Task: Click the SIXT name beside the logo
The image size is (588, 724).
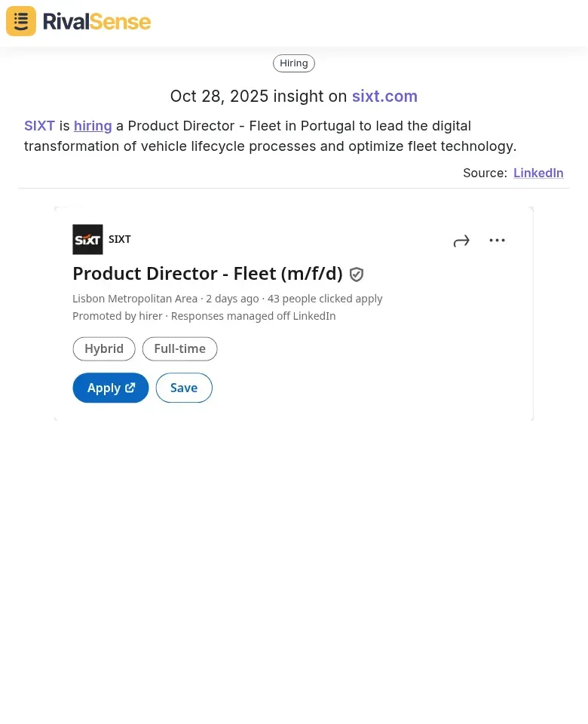Action: pyautogui.click(x=119, y=239)
